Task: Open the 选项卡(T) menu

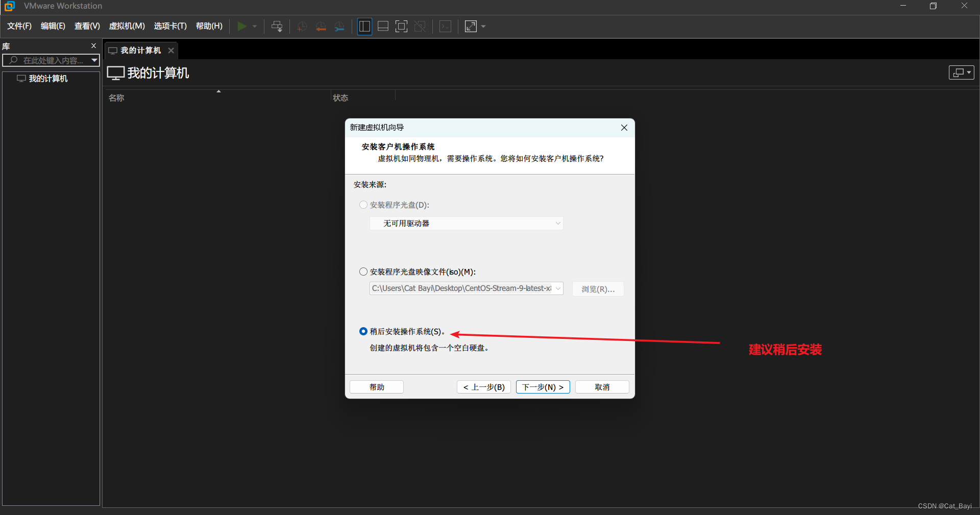Action: click(x=170, y=26)
